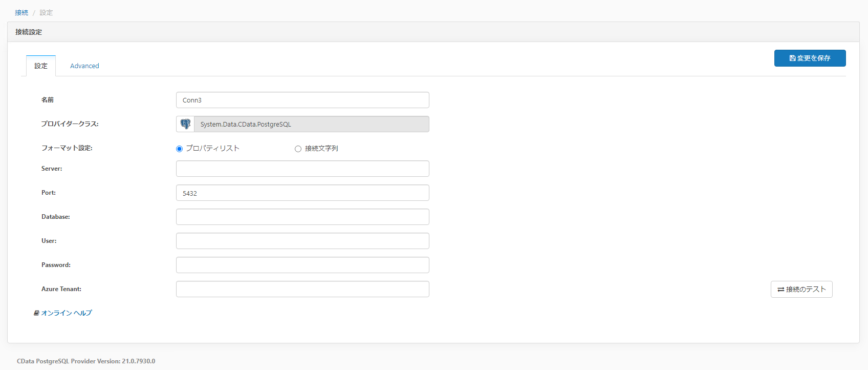Click the PostgreSQL elephant icon

[x=185, y=124]
